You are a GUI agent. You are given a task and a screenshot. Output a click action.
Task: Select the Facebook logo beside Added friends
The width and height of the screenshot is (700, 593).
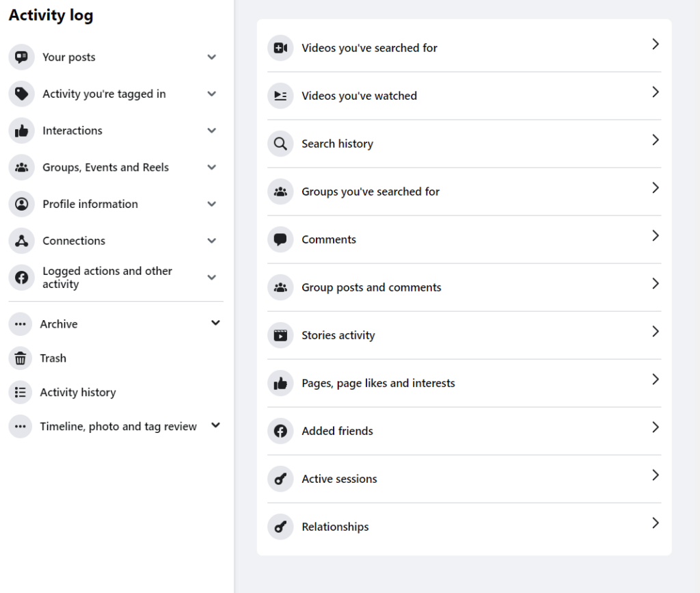280,431
